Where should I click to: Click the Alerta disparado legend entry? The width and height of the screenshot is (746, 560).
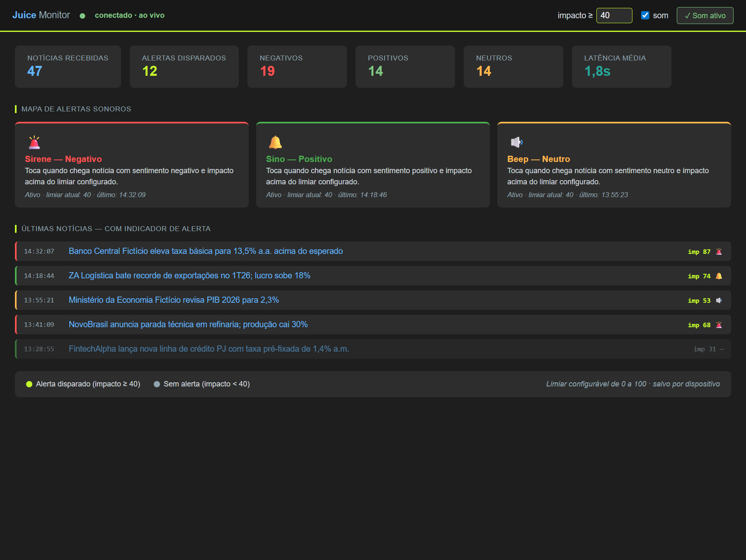[83, 384]
